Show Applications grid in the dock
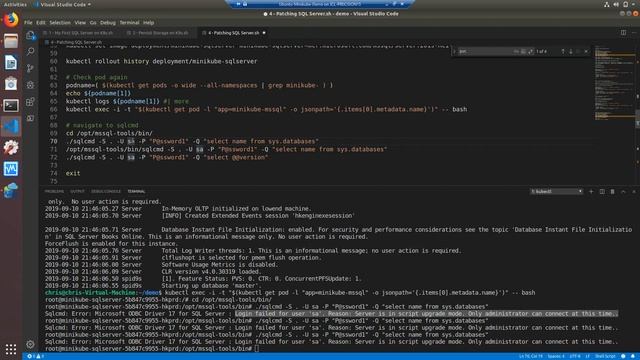Screen dimensions: 640x360 pos(11,349)
